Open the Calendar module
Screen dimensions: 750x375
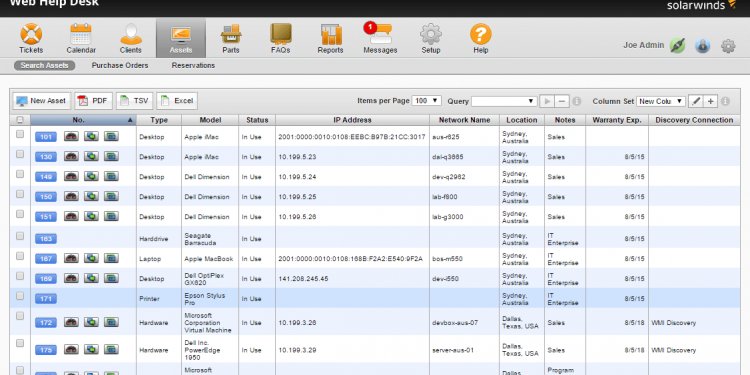(81, 38)
